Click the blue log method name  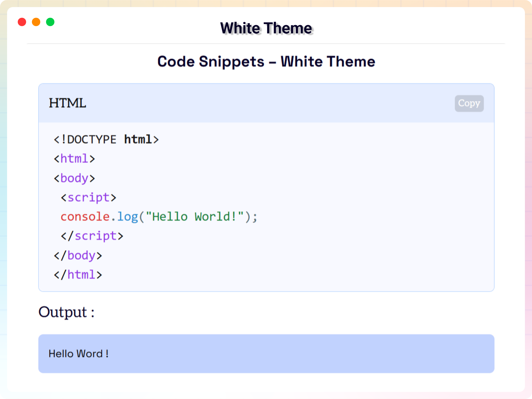tap(127, 217)
